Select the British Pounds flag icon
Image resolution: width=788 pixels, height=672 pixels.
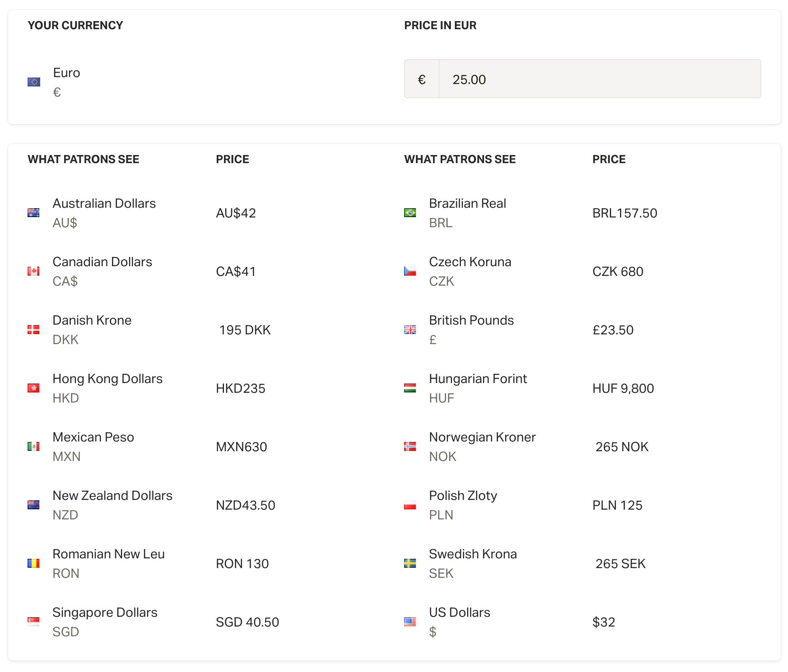[410, 330]
